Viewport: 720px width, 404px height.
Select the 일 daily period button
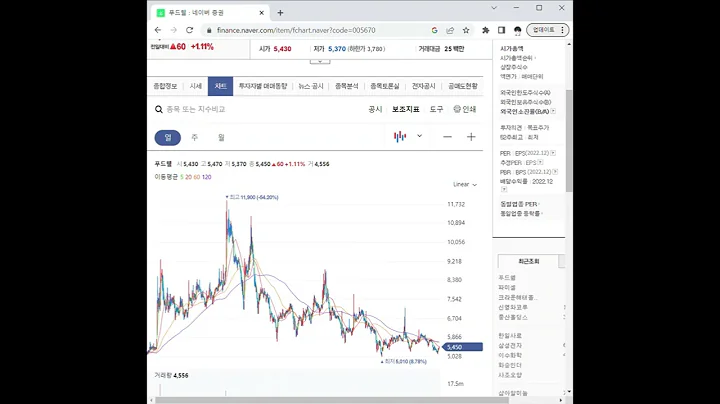168,137
